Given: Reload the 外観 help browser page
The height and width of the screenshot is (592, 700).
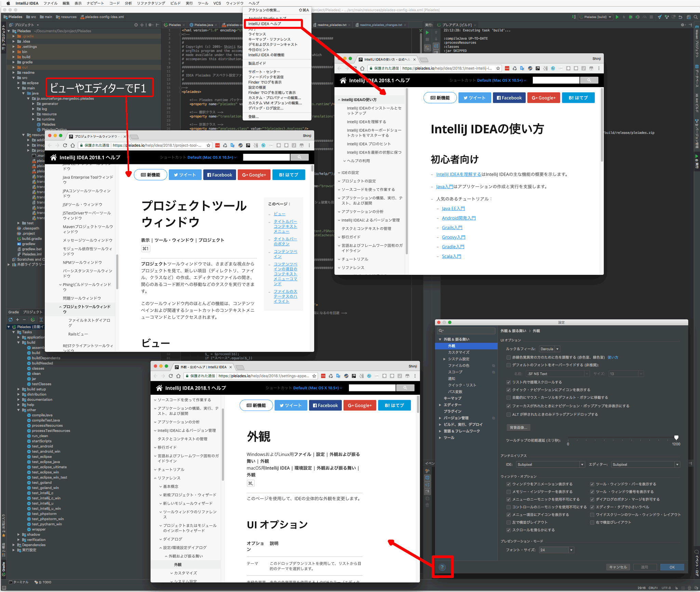Looking at the screenshot, I should coord(171,376).
